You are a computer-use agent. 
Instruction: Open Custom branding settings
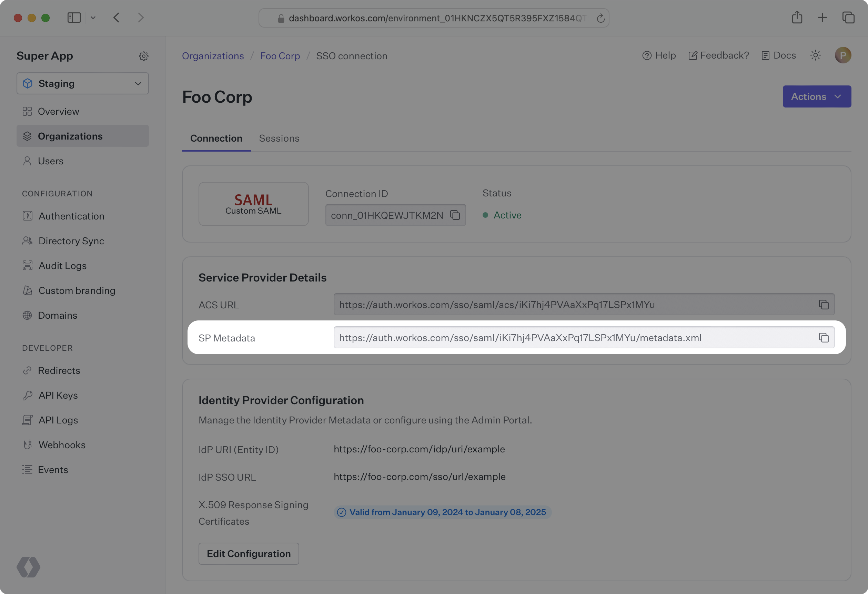pyautogui.click(x=77, y=290)
